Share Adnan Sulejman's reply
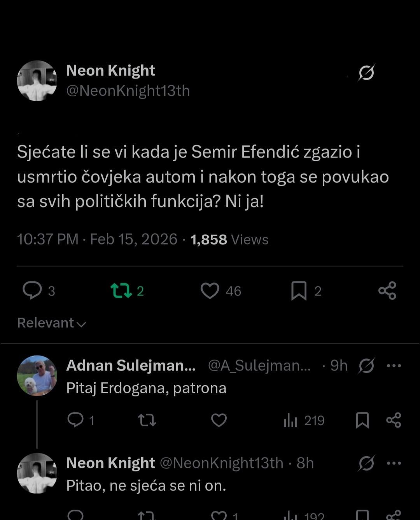This screenshot has width=420, height=520. pyautogui.click(x=394, y=420)
